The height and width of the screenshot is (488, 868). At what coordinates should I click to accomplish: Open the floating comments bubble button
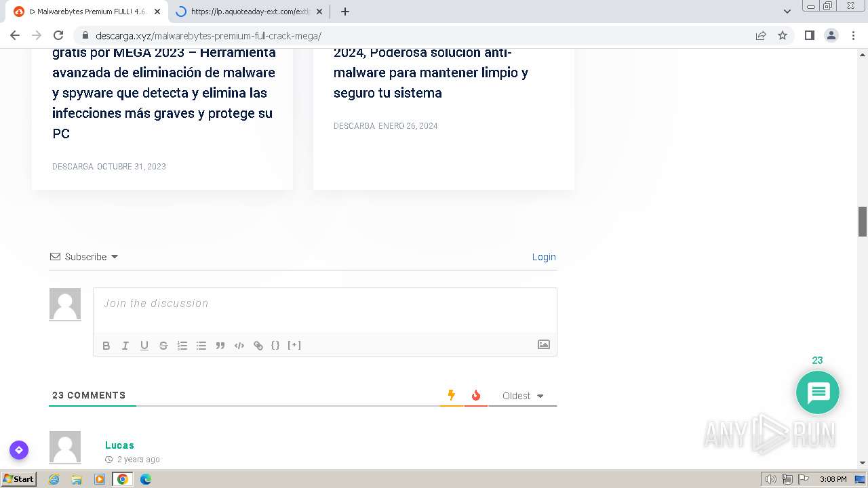click(818, 392)
